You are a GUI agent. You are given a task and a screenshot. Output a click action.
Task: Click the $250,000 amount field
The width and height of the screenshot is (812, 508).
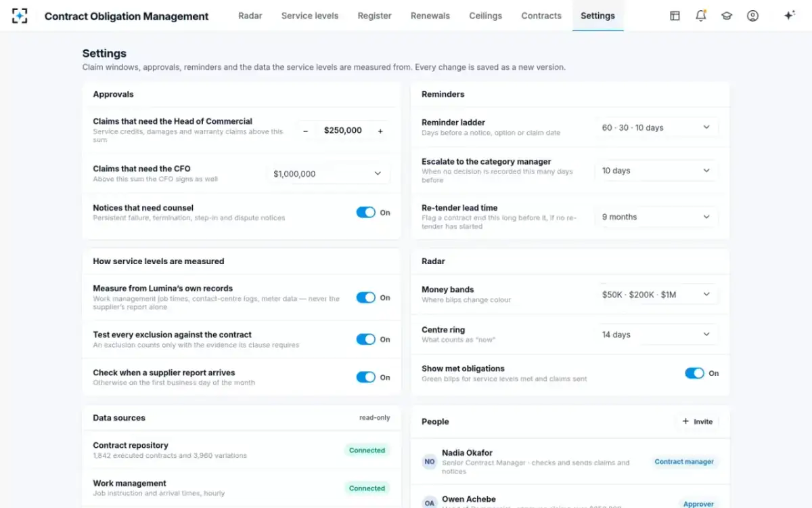tap(343, 131)
